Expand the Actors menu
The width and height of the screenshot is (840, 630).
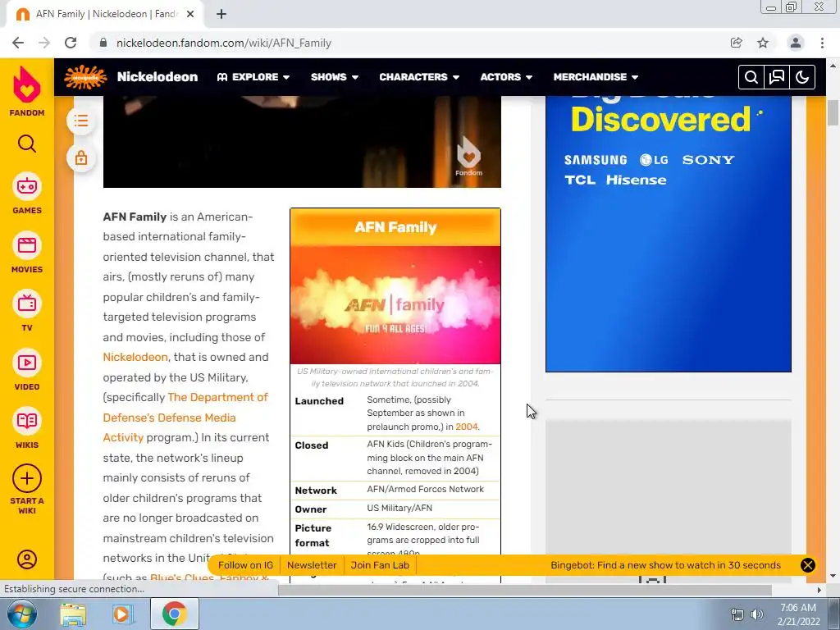[x=506, y=77]
